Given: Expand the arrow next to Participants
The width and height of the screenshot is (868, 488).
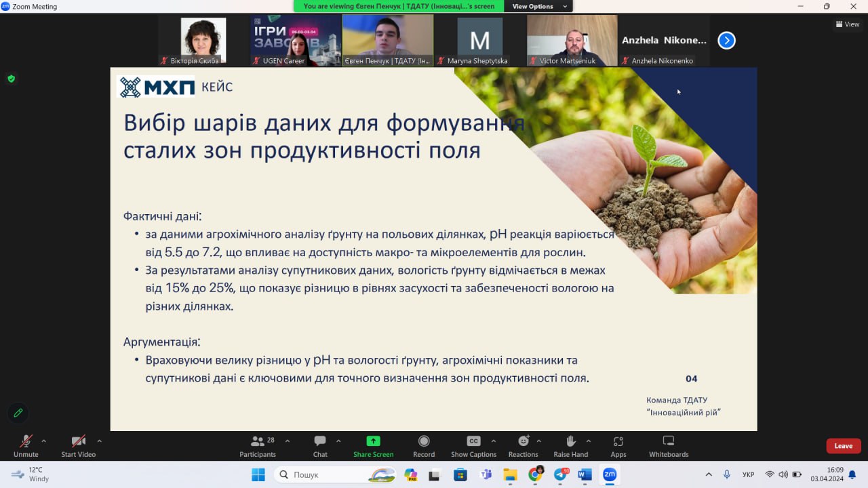Looking at the screenshot, I should click(287, 441).
